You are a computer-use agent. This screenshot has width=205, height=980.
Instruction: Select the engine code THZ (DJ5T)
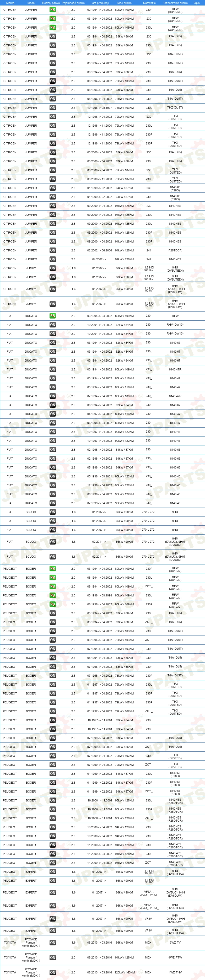coord(175,108)
